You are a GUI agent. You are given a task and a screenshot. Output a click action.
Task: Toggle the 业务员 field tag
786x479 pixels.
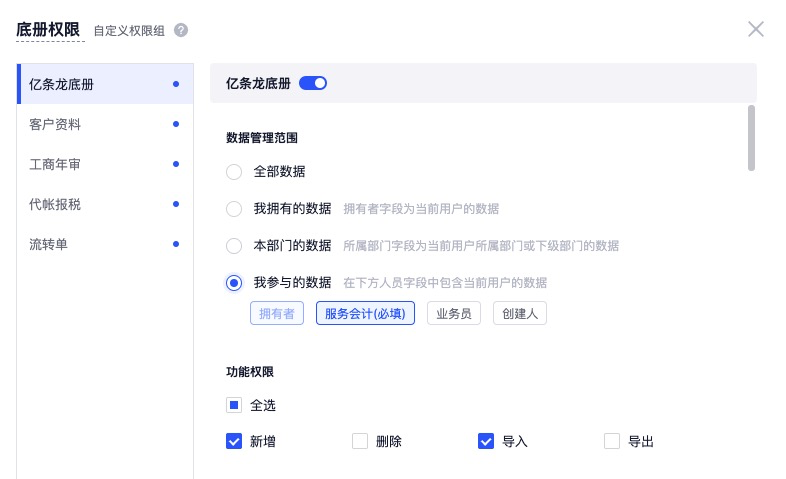tap(454, 313)
